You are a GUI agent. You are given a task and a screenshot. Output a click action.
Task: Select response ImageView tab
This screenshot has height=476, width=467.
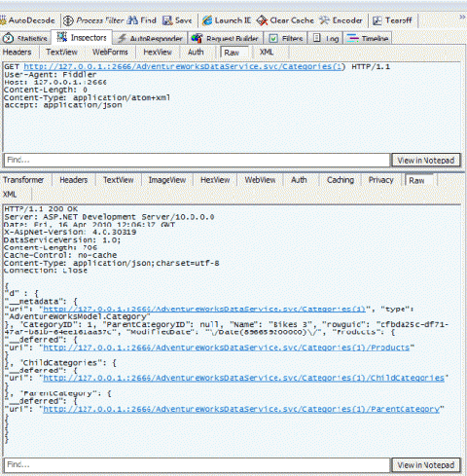point(167,180)
